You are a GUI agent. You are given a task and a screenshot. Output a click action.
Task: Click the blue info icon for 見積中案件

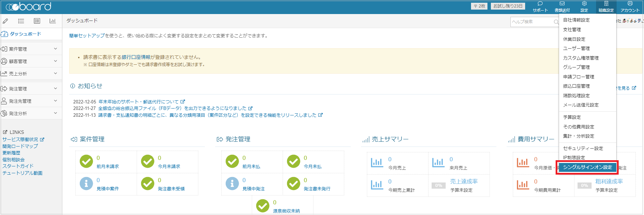click(86, 184)
